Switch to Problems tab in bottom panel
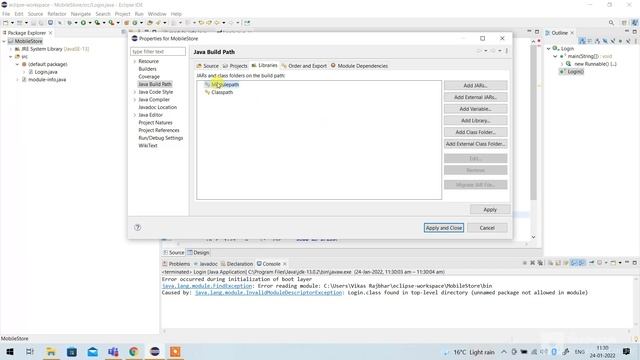This screenshot has height=360, width=640. [x=176, y=264]
